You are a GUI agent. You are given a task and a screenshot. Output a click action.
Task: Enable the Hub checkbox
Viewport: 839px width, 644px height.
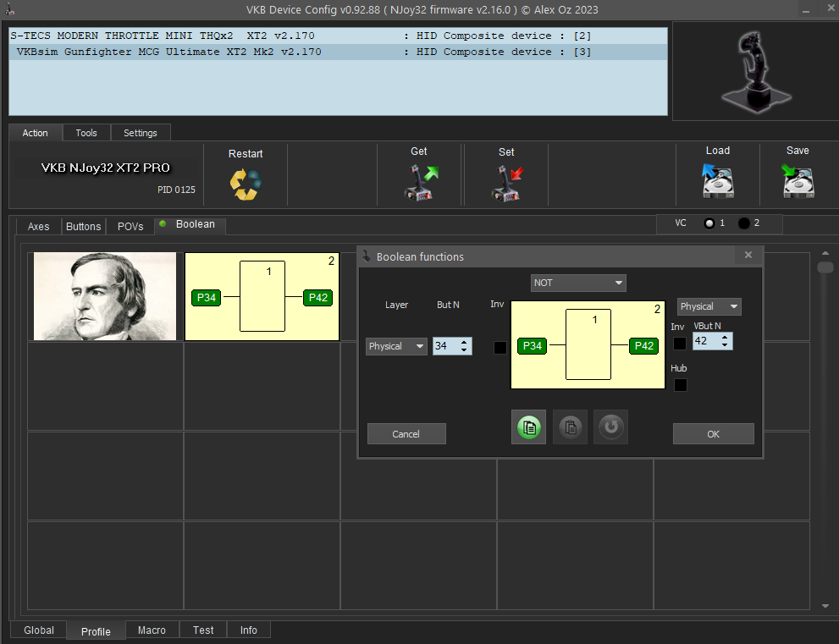click(x=680, y=385)
